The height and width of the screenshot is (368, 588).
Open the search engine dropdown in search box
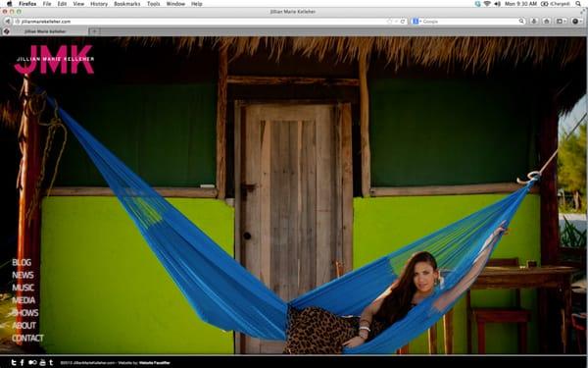[x=417, y=22]
